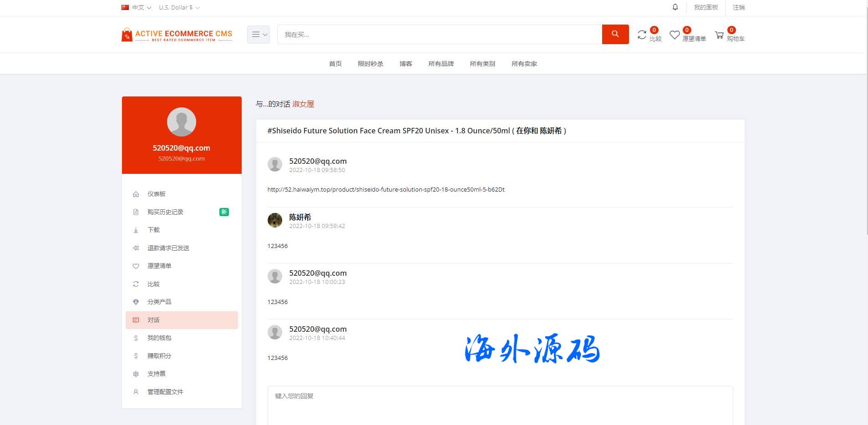This screenshot has width=868, height=425.
Task: Expand the 中文 language dropdown
Action: [x=136, y=7]
